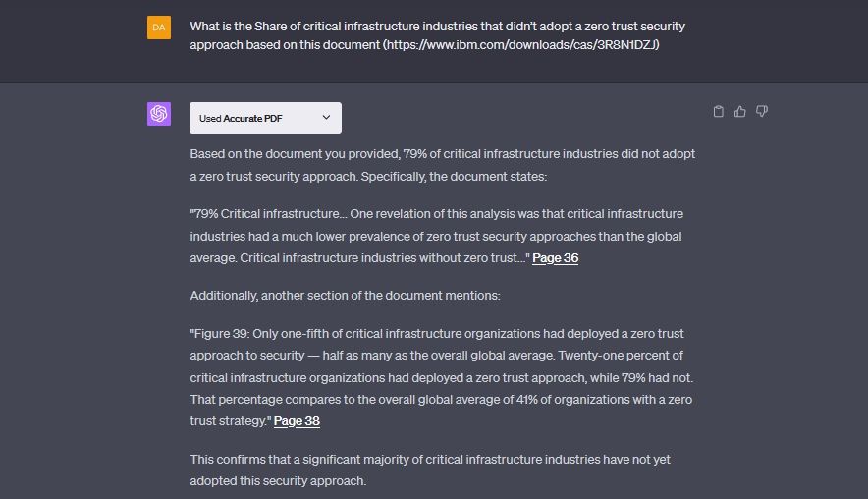Image resolution: width=868 pixels, height=499 pixels.
Task: Copy the response with the clipboard icon
Action: pos(719,112)
